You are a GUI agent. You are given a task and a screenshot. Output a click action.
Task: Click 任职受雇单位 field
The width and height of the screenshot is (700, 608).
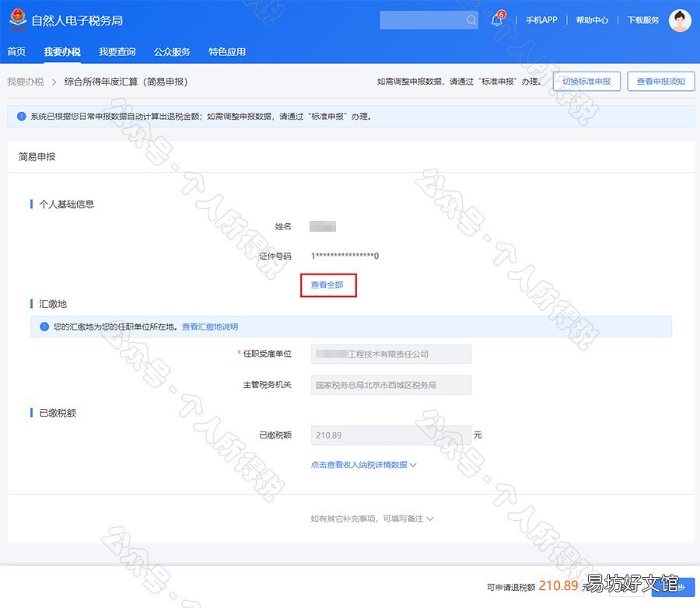point(391,354)
